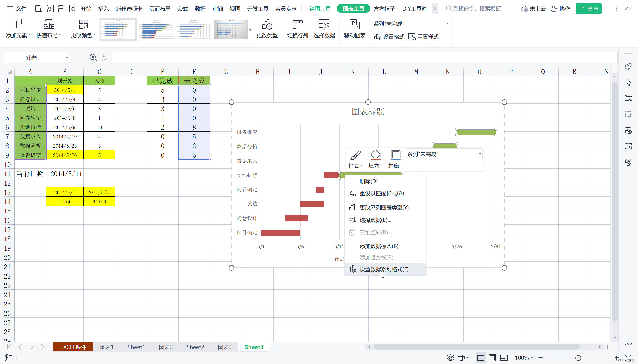Expand the chart styles gallery arrow
This screenshot has width=638, height=364.
(x=250, y=29)
